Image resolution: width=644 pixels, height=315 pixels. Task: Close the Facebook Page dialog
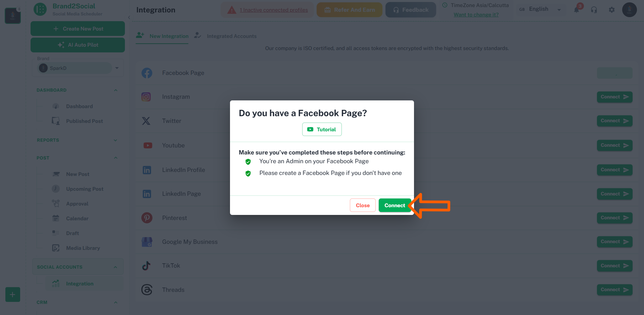[x=362, y=205]
